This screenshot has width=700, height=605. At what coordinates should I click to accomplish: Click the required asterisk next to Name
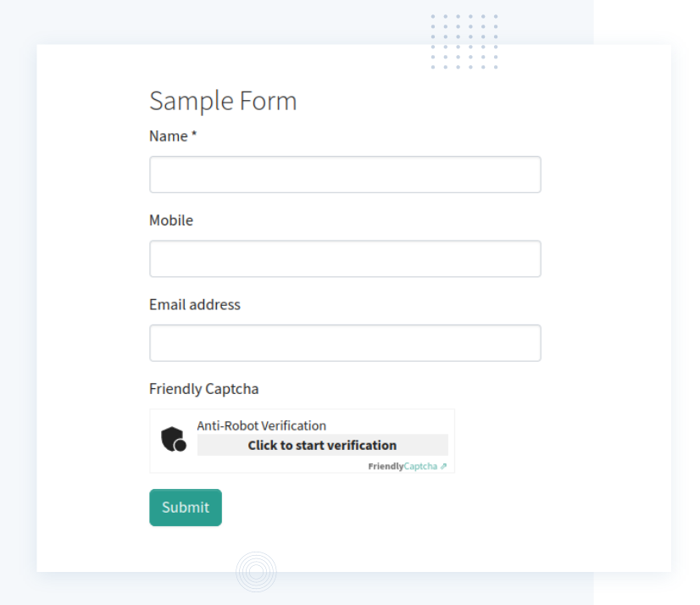(x=193, y=134)
